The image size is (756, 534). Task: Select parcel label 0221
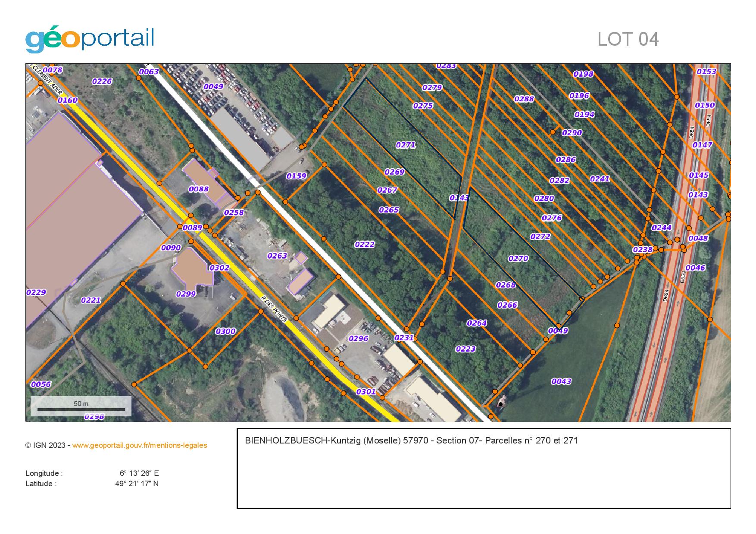point(91,300)
